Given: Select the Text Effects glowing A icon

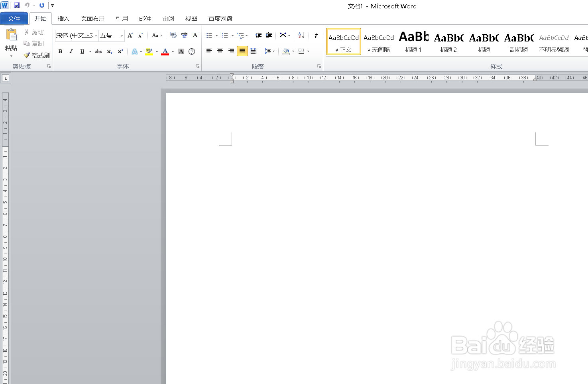Looking at the screenshot, I should point(135,51).
